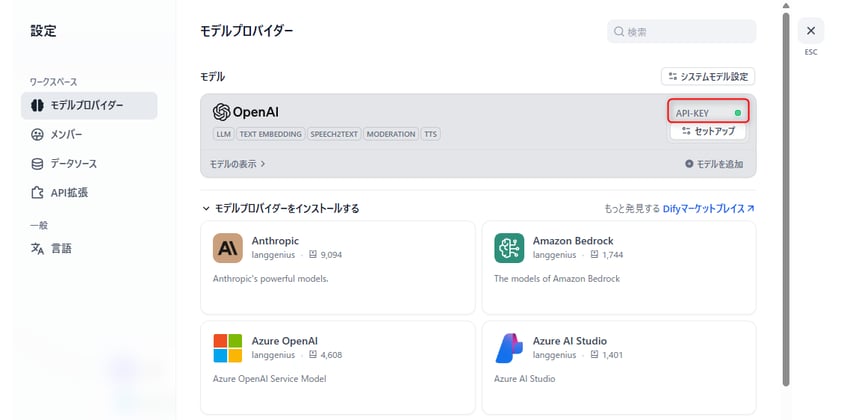Click the 1,401 install count on Azure AI Studio
This screenshot has width=844, height=420.
pos(607,355)
